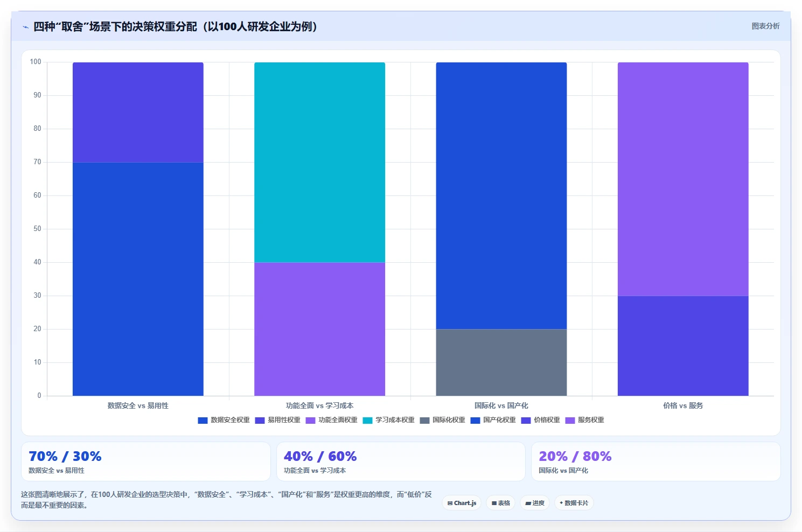The width and height of the screenshot is (802, 532).
Task: Click the 0 tick on the y-axis
Action: click(39, 396)
